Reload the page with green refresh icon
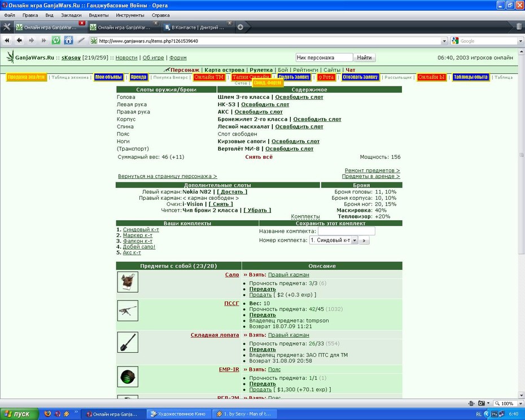 [56, 41]
